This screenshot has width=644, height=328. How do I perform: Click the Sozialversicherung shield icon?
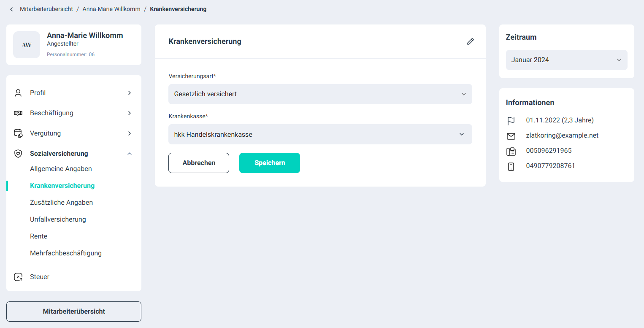(x=18, y=154)
